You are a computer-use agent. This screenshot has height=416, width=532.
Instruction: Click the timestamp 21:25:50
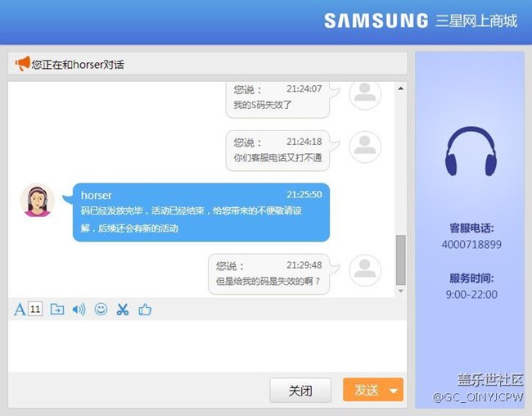(x=304, y=195)
